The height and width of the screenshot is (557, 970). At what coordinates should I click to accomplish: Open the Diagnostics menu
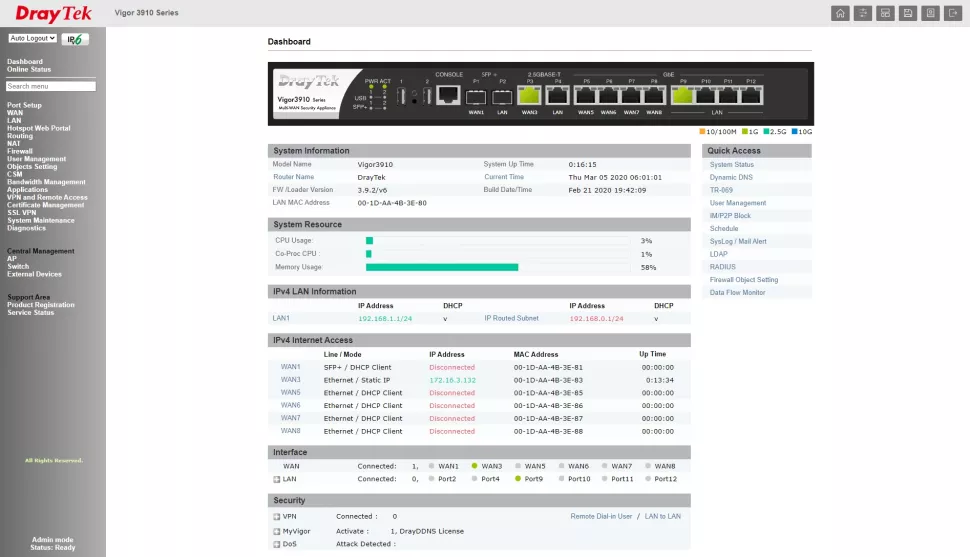(x=27, y=228)
